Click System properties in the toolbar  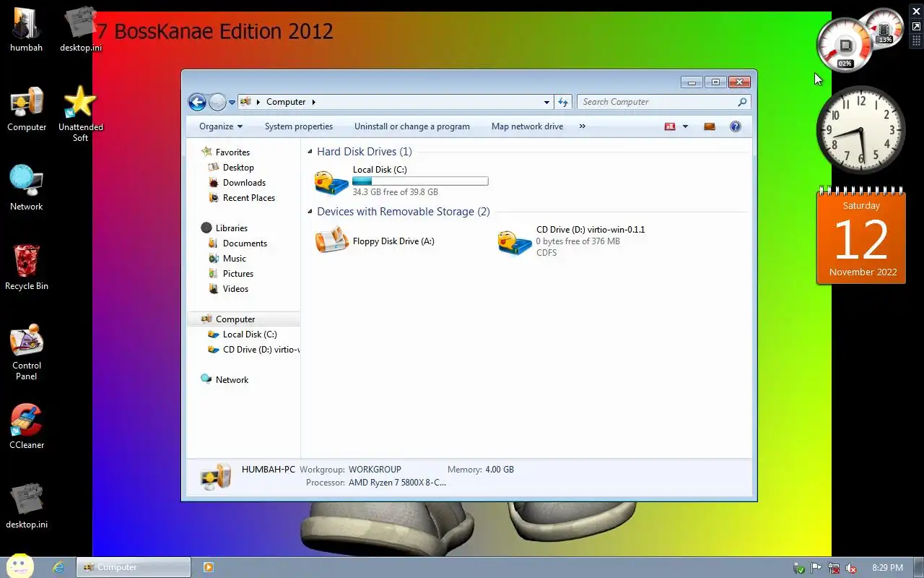pyautogui.click(x=299, y=126)
